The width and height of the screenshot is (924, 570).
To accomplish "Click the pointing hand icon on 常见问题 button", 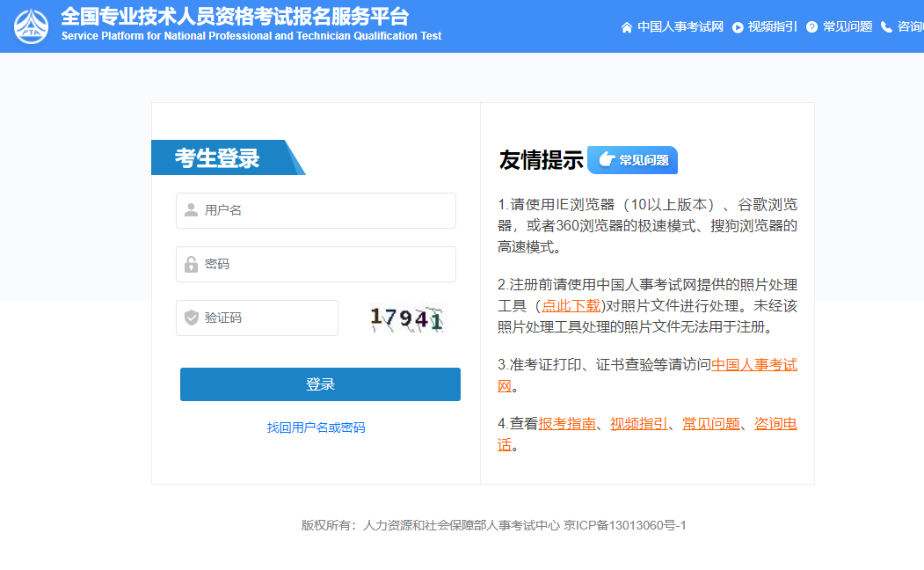I will pos(607,160).
